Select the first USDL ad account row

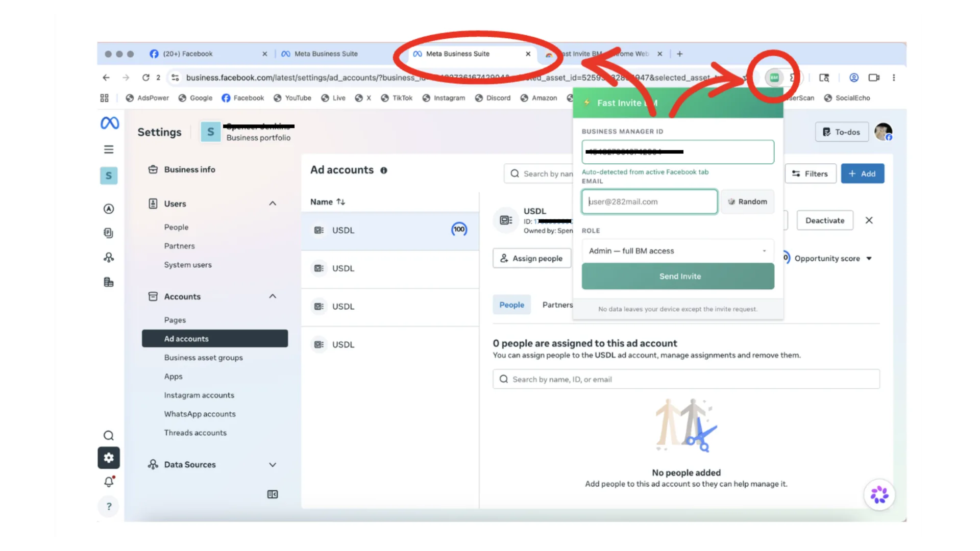pos(390,230)
